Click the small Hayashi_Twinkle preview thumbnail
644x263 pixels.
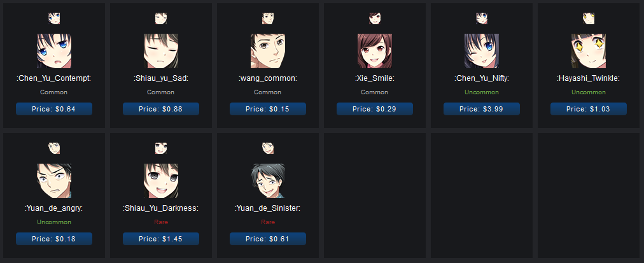589,18
